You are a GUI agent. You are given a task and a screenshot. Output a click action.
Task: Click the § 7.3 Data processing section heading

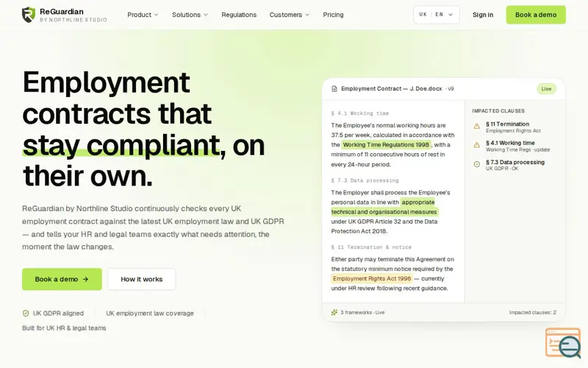tap(365, 180)
